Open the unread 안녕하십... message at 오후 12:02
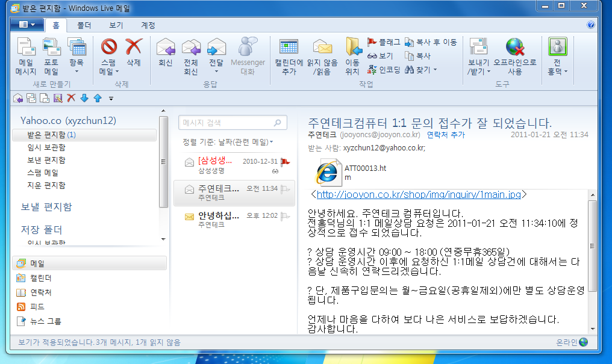 pos(234,220)
